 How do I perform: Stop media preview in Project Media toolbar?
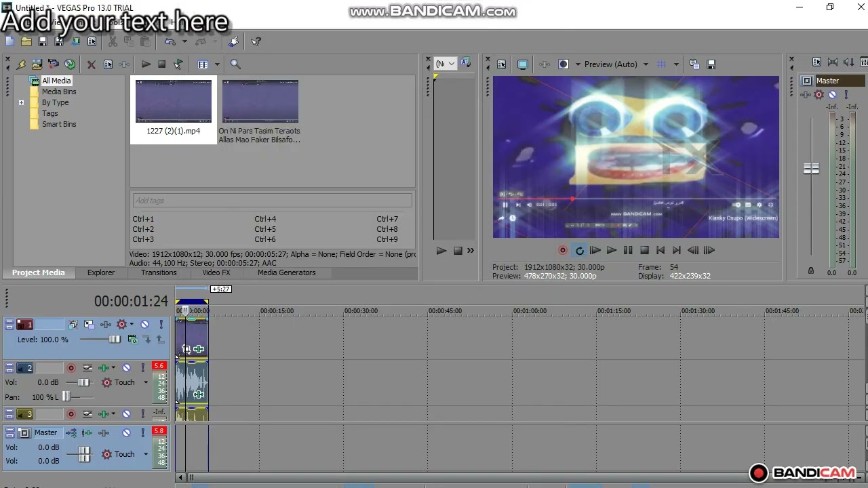click(161, 64)
